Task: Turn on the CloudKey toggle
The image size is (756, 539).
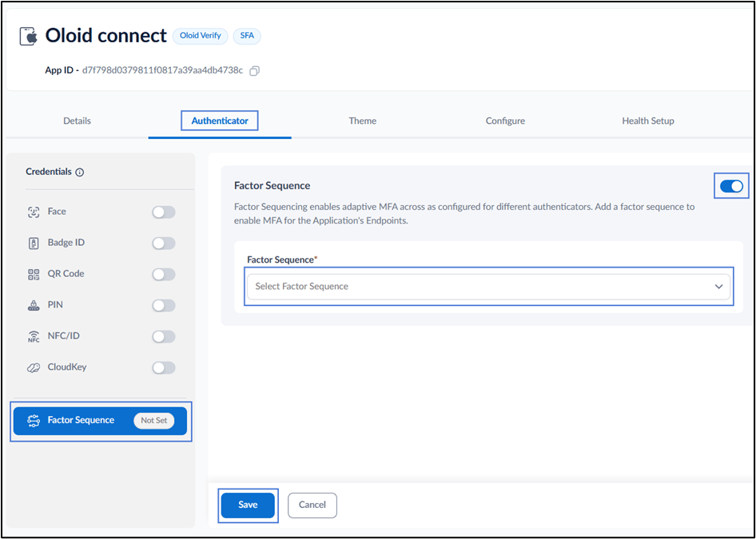Action: [164, 367]
